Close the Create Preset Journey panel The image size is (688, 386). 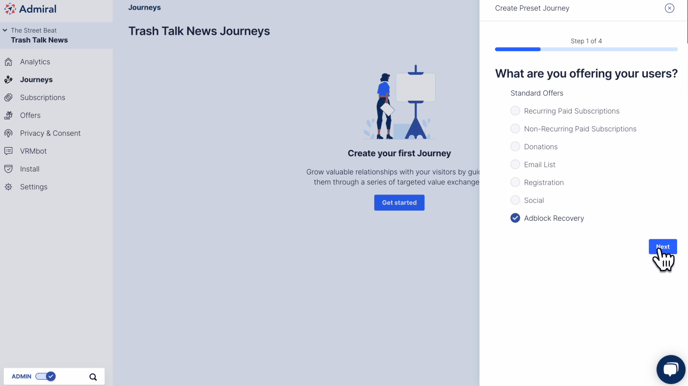(669, 8)
